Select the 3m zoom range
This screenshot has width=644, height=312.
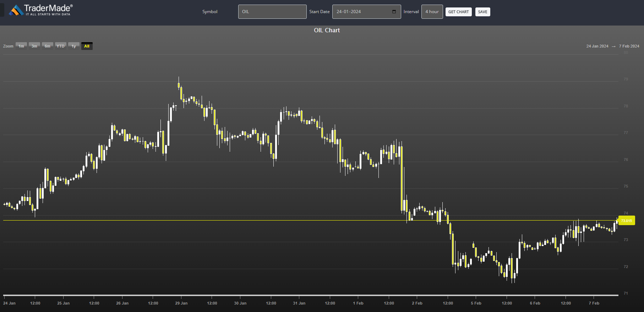tap(34, 46)
